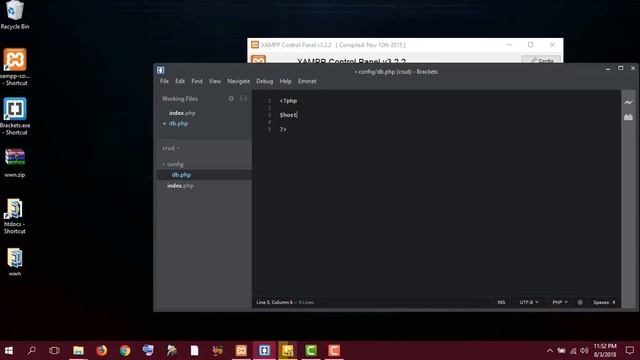
Task: Launch Chrome from the taskbar
Action: [125, 351]
